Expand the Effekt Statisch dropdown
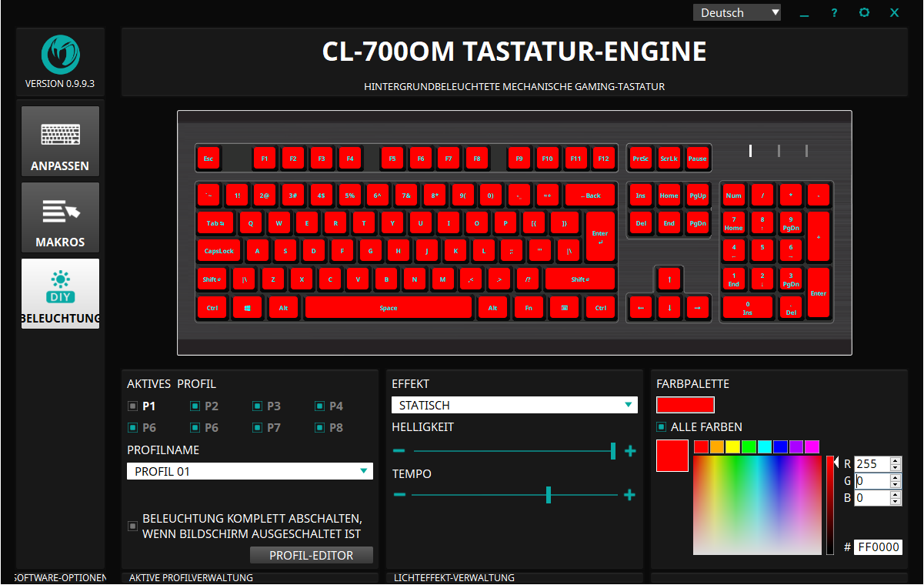This screenshot has height=585, width=924. pyautogui.click(x=514, y=405)
